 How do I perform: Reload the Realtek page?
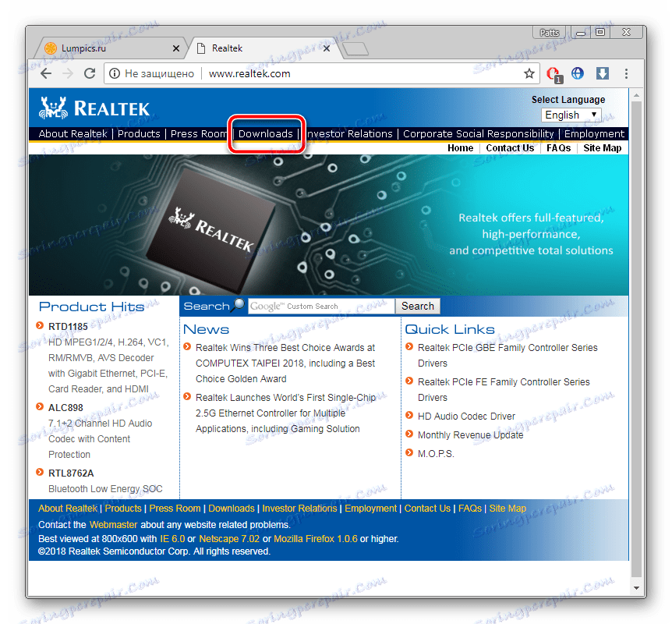click(90, 73)
